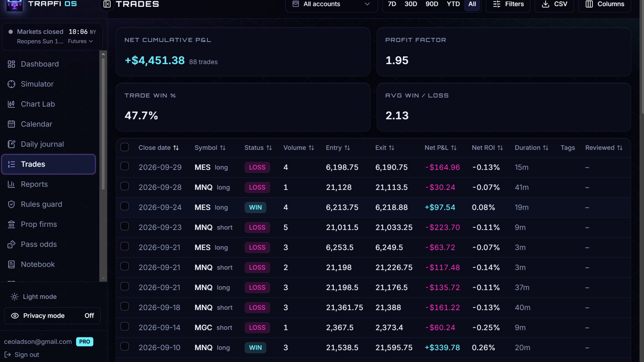Click the TRAPFI OS bull logo
Screen dimensions: 644x362
(x=14, y=5)
